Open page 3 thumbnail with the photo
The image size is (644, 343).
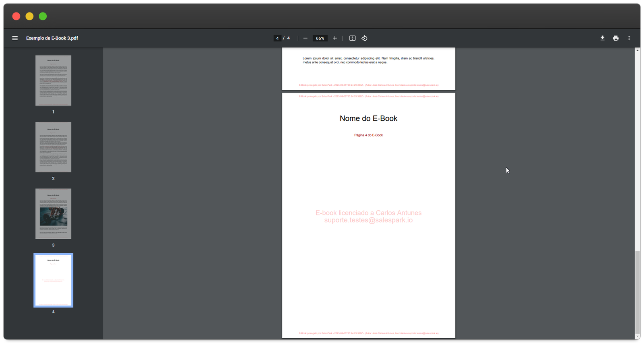[x=53, y=214]
